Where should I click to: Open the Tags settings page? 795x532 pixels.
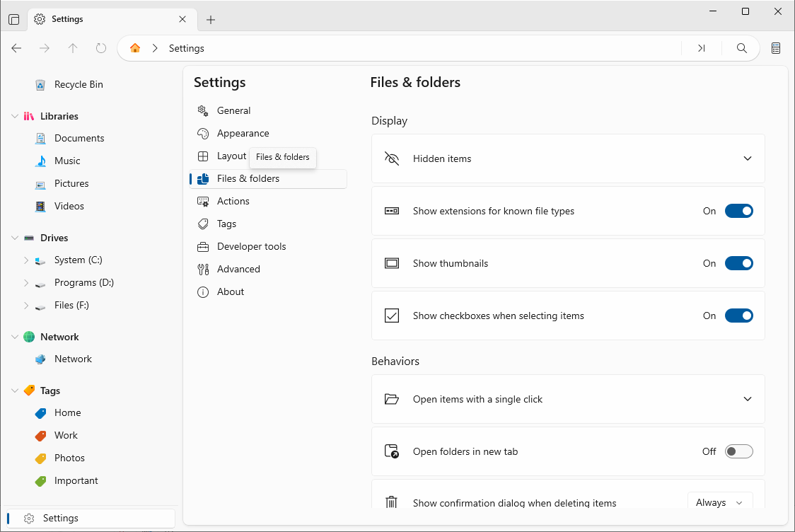coord(267,224)
